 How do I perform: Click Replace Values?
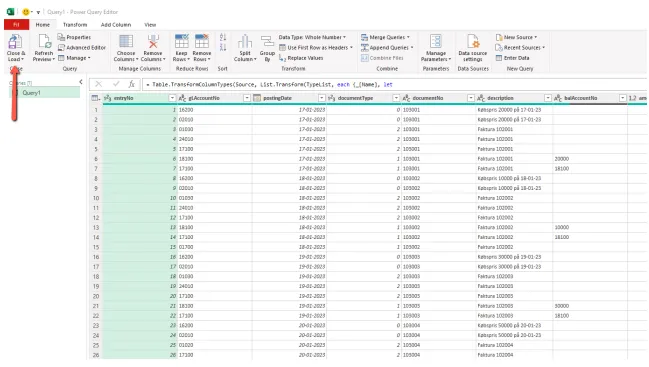[301, 58]
